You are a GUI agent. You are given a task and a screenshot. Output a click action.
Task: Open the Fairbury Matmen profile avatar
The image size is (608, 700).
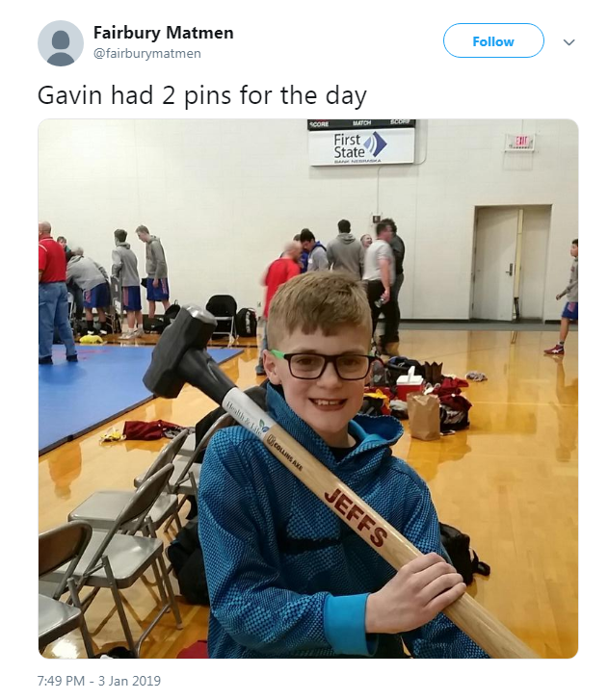click(x=61, y=43)
